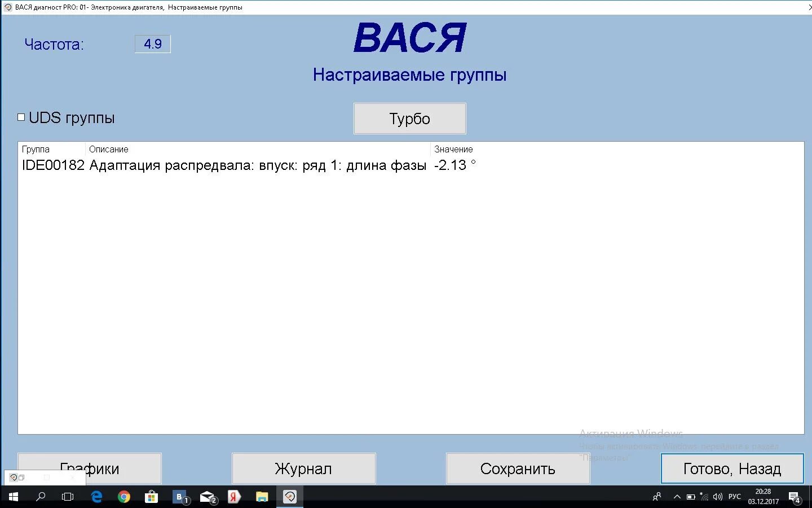The width and height of the screenshot is (812, 508).
Task: Switch input language РУС
Action: tap(735, 497)
